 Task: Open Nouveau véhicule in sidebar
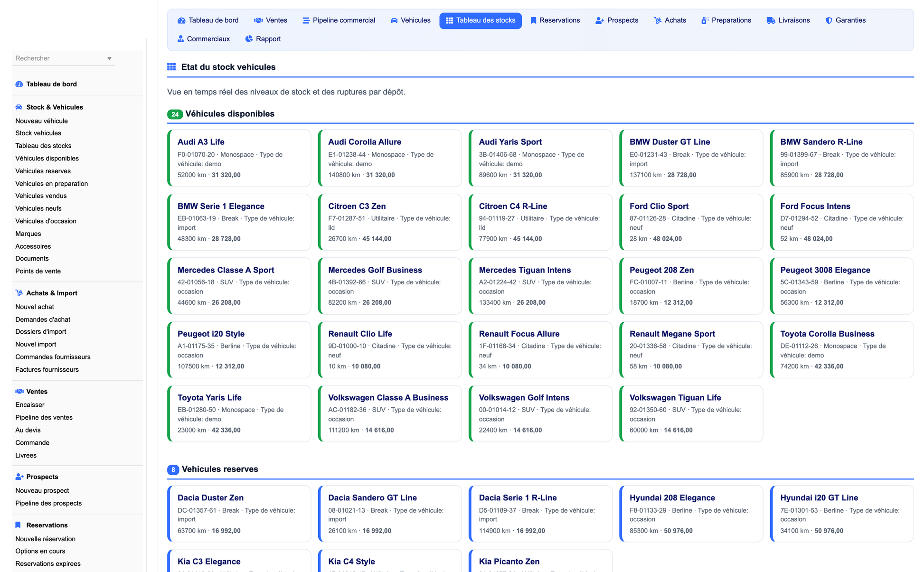[41, 121]
